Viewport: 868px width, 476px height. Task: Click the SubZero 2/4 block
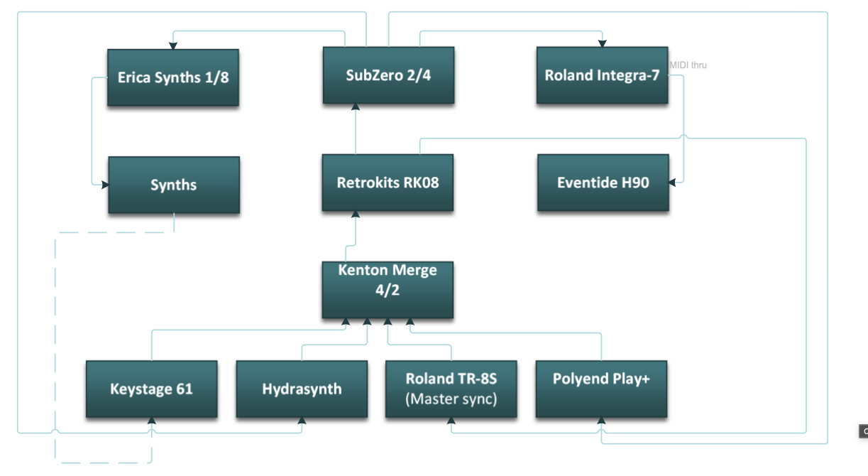tap(388, 75)
